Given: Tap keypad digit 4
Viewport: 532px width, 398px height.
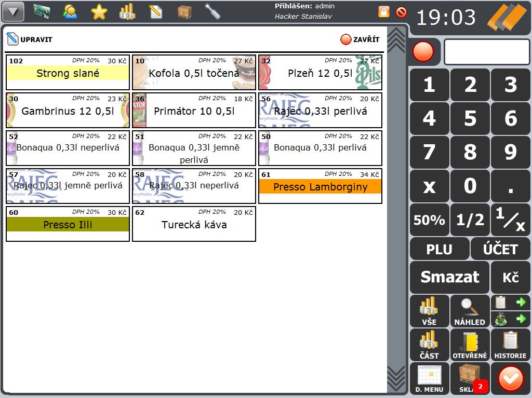Looking at the screenshot, I should pyautogui.click(x=430, y=118).
